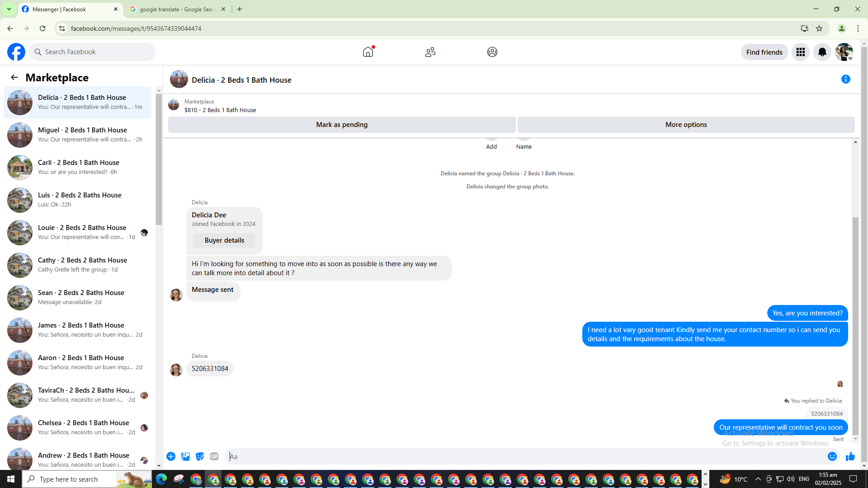This screenshot has height=488, width=868.
Task: Show hidden system tray icons
Action: [758, 479]
